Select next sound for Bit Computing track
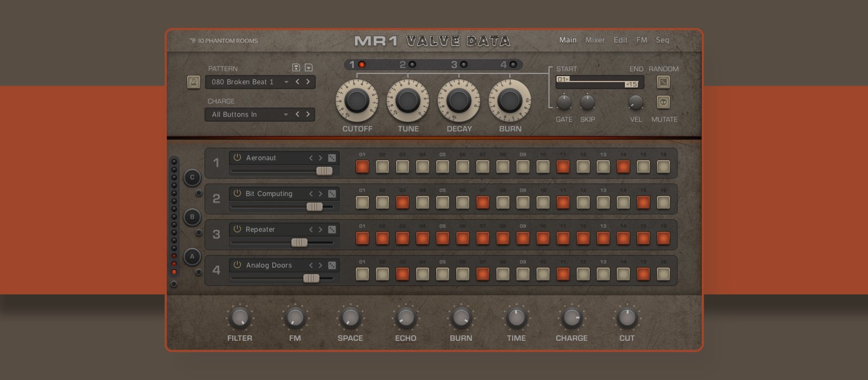The image size is (868, 380). [x=320, y=194]
